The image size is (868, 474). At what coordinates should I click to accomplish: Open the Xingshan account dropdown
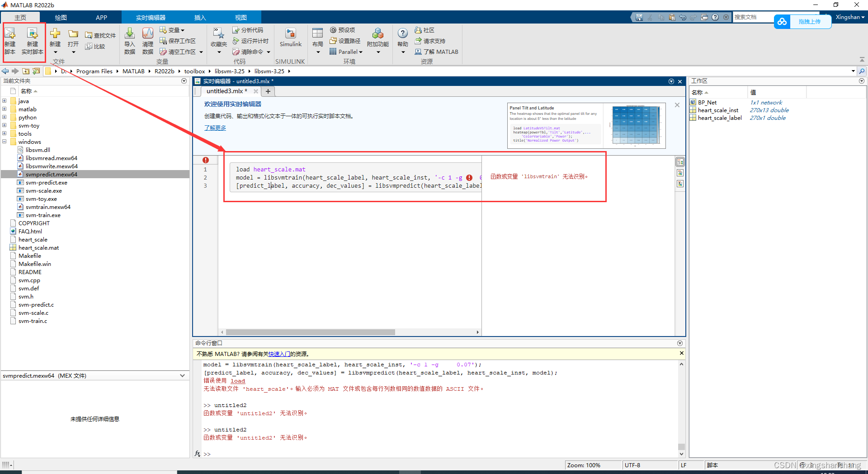tap(850, 17)
